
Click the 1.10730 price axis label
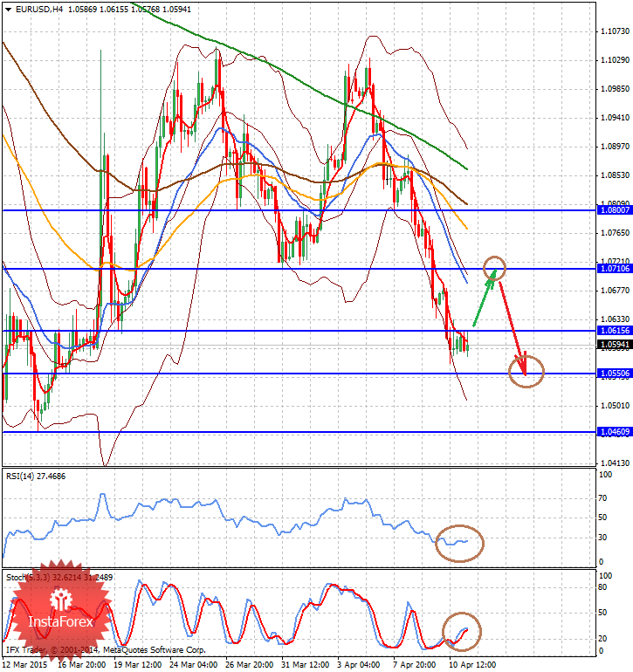pos(615,31)
